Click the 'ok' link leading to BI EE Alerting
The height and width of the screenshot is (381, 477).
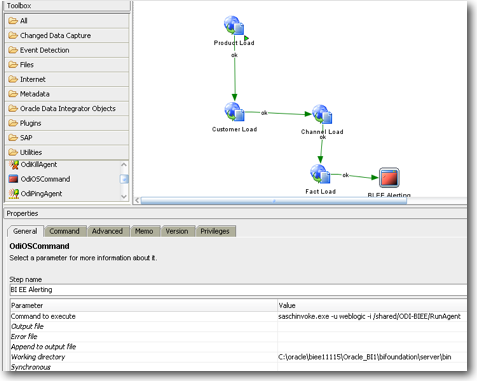(x=346, y=175)
